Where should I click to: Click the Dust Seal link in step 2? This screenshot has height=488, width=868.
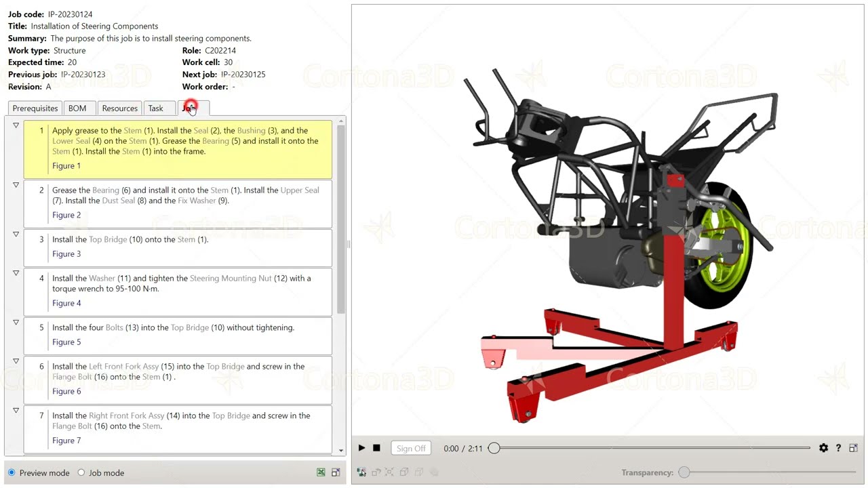[x=119, y=201]
